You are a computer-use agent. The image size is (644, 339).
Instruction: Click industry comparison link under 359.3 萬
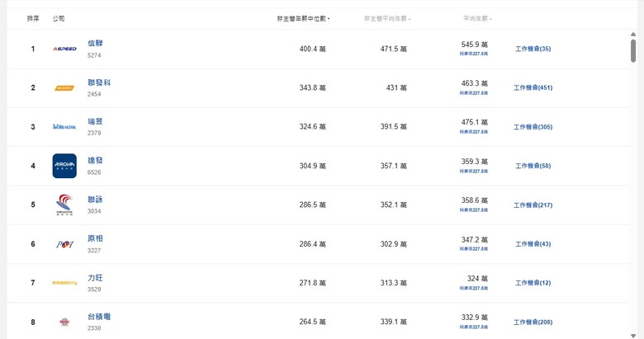pyautogui.click(x=474, y=171)
